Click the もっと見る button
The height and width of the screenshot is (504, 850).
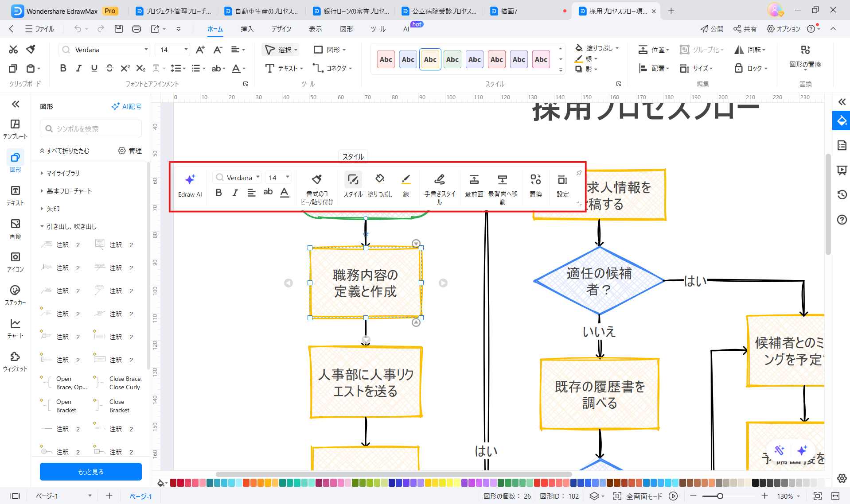click(x=91, y=472)
